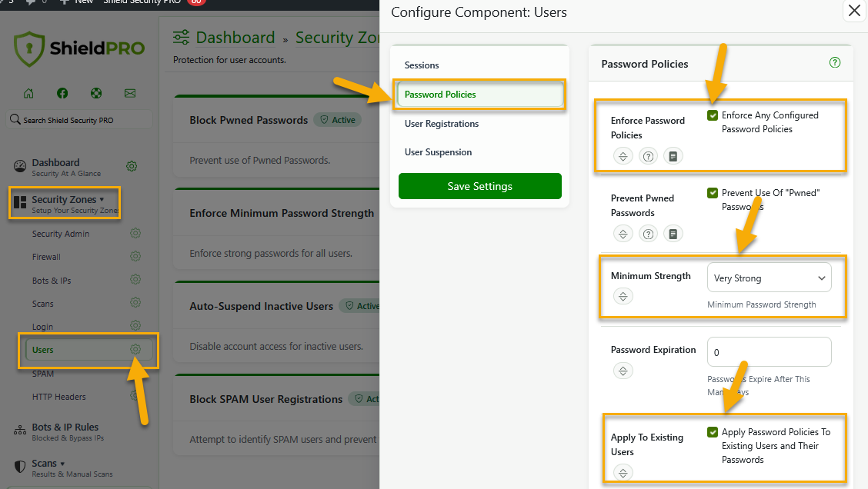Click Apply To Existing Users move handle icon
This screenshot has height=489, width=868.
[x=623, y=473]
